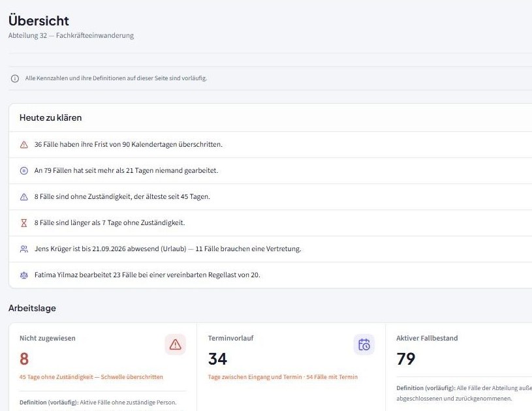Click the info circle icon beside the provisional notice
The image size is (532, 411).
[x=15, y=78]
